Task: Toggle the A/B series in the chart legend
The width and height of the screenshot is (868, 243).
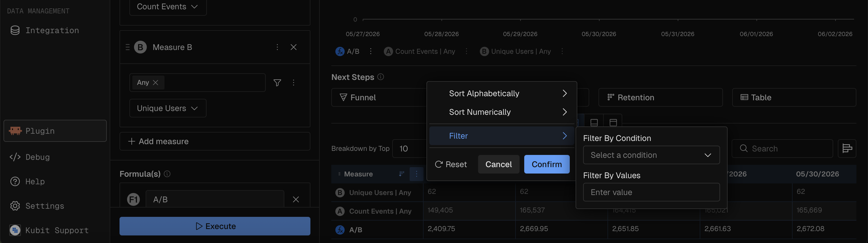Action: click(x=347, y=51)
